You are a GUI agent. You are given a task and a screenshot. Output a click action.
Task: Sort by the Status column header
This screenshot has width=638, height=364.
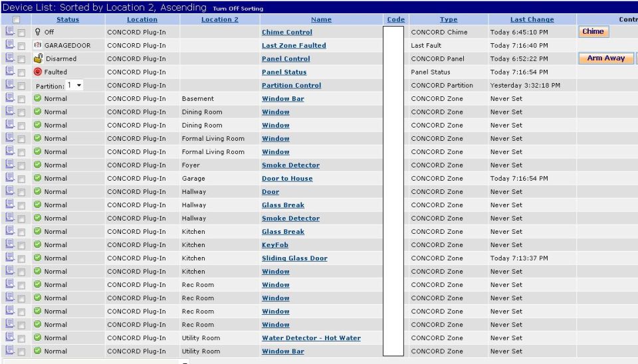click(68, 19)
